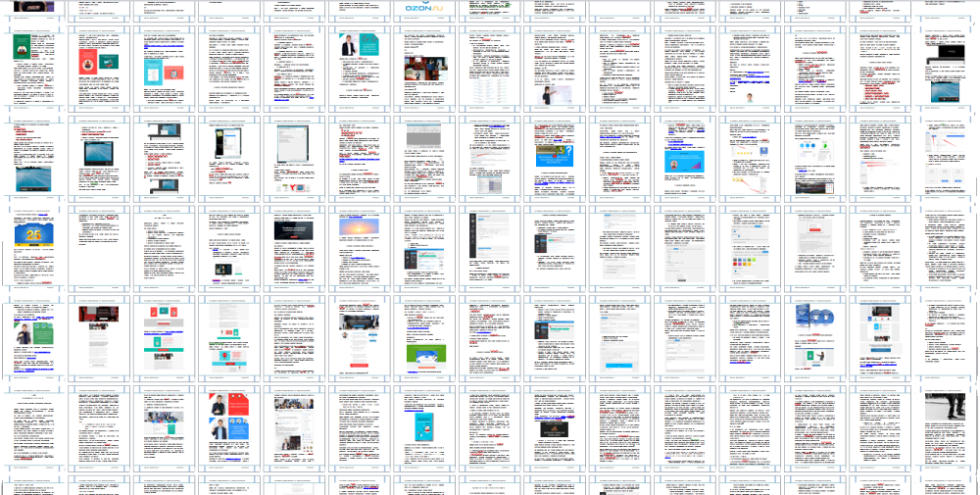980x495 pixels.
Task: Open page with small portrait near its bottom
Action: click(748, 69)
